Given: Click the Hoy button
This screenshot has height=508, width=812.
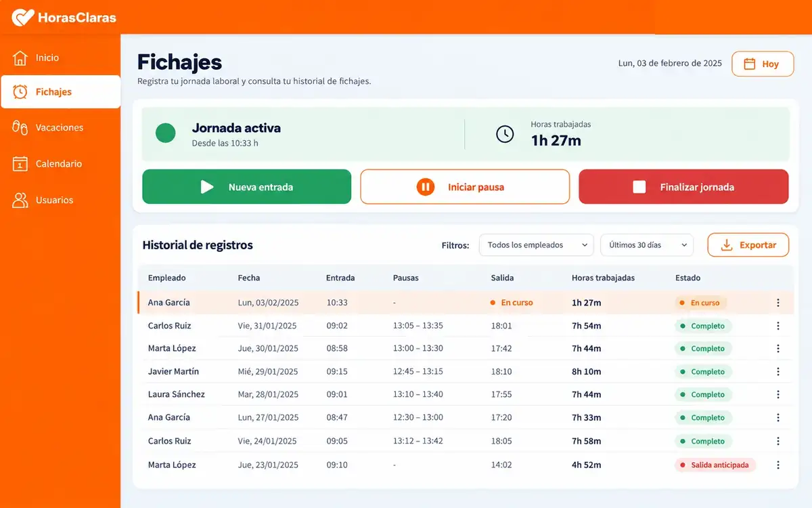Looking at the screenshot, I should [763, 64].
